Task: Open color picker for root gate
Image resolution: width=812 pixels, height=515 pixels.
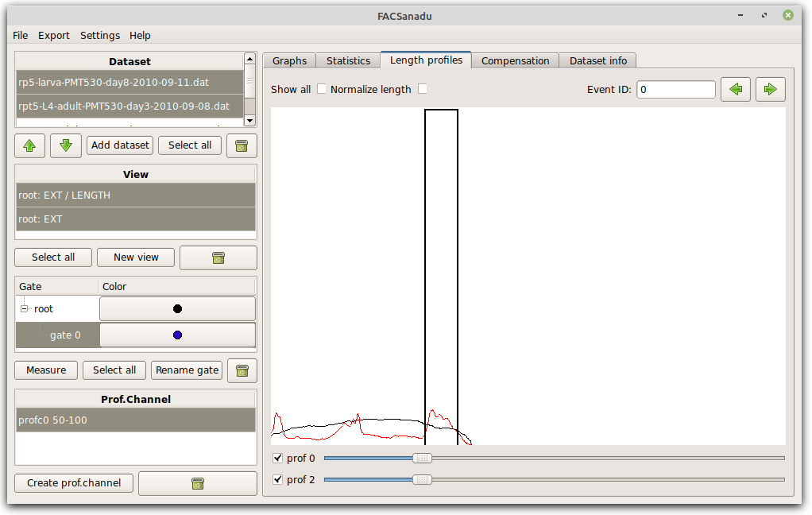Action: tap(177, 309)
